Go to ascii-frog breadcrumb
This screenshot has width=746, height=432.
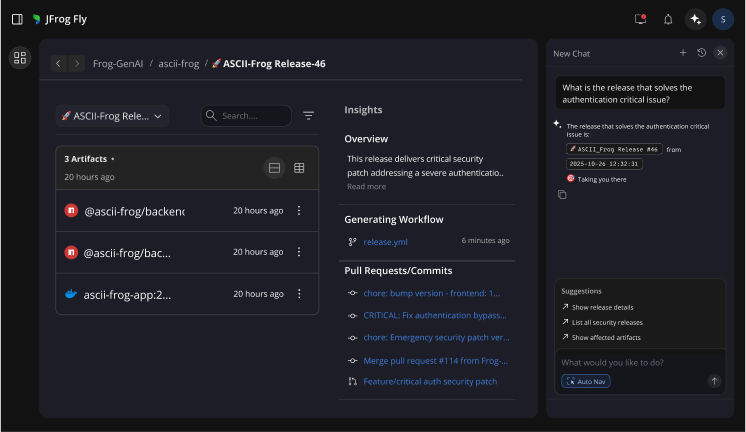coord(180,64)
